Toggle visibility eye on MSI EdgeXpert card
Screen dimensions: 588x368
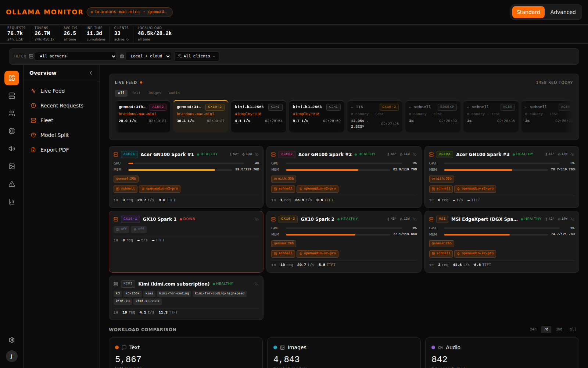573,219
